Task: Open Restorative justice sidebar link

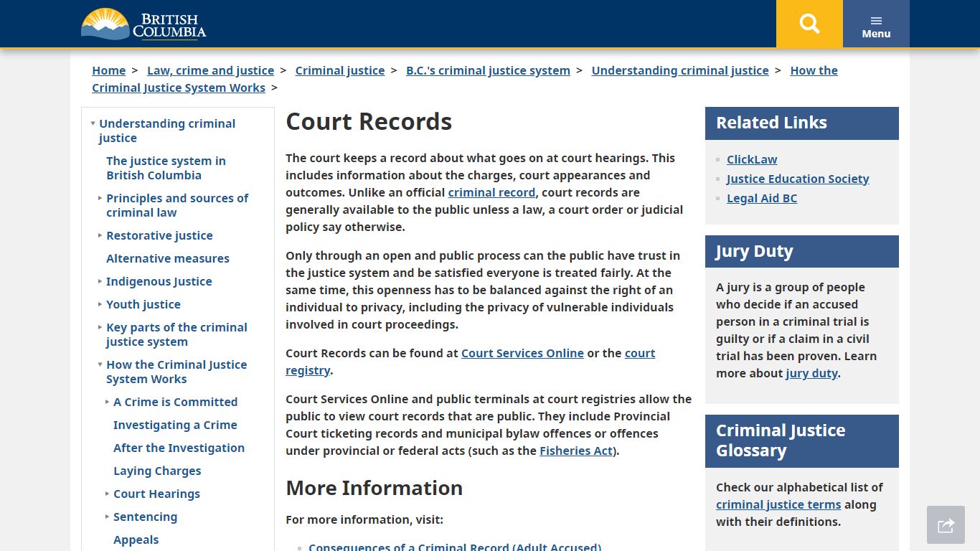Action: coord(159,235)
